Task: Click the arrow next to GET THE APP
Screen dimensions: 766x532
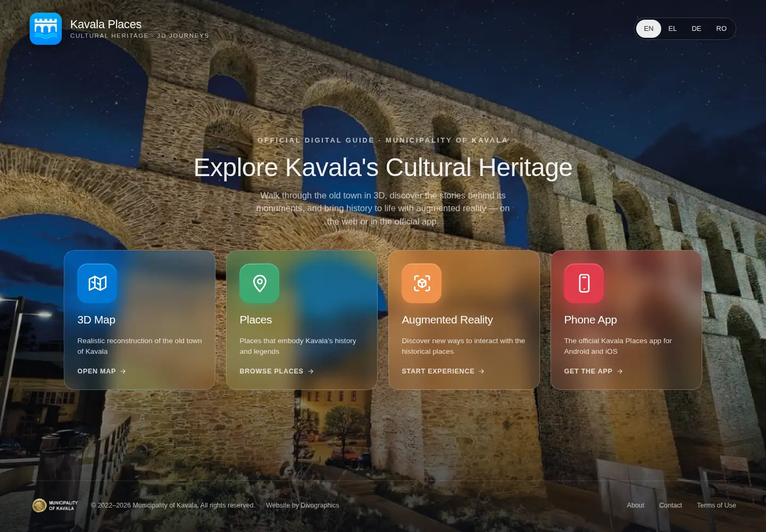Action: click(x=620, y=371)
